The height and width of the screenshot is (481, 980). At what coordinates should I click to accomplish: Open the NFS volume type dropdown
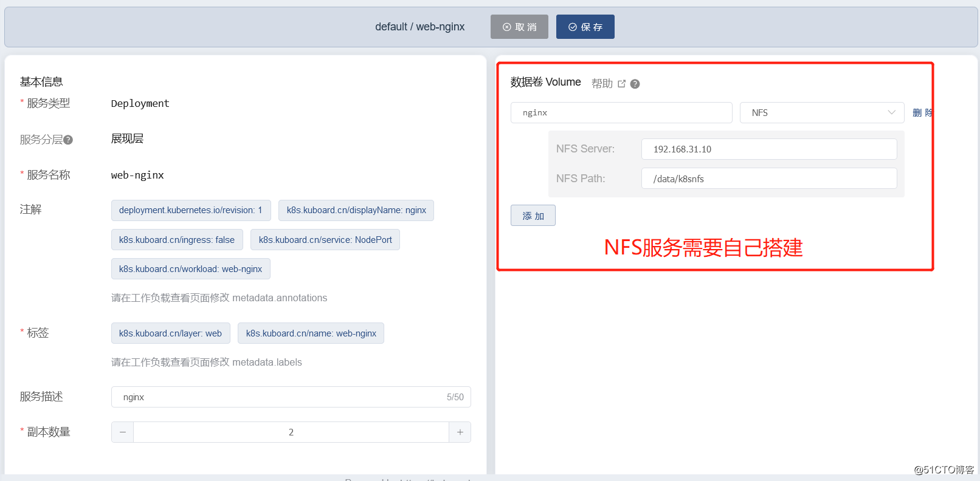tap(822, 113)
